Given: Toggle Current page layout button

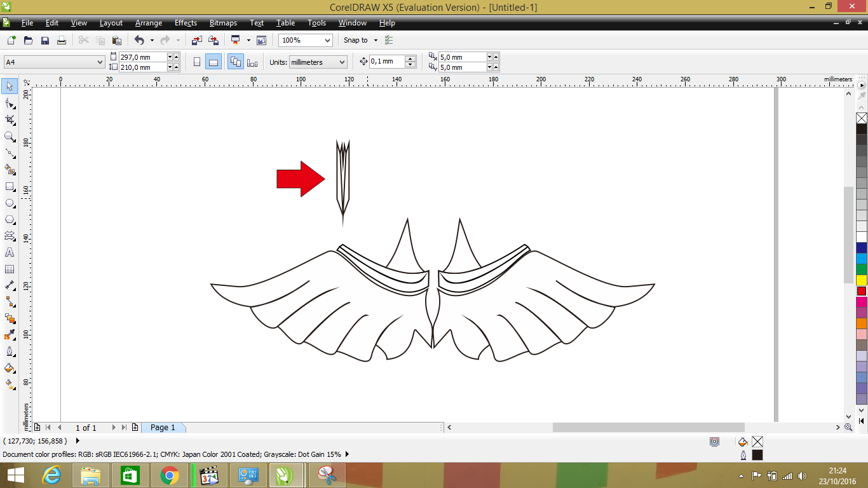Looking at the screenshot, I should (x=252, y=62).
